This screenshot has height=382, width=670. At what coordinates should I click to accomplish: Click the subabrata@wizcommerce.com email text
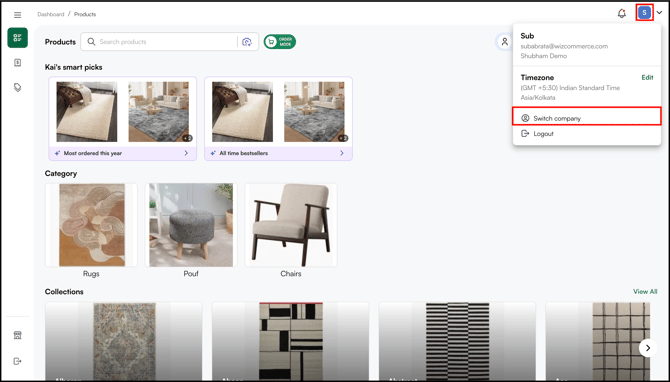coord(564,46)
